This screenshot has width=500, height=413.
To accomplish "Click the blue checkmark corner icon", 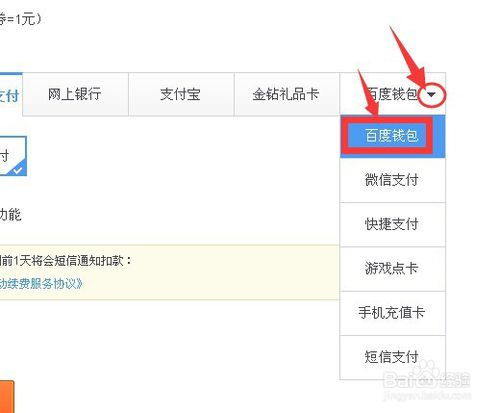I will coord(19,169).
